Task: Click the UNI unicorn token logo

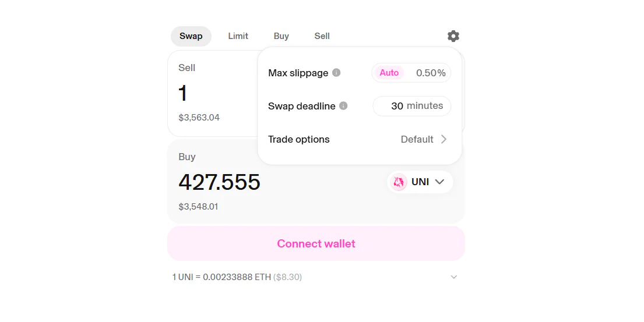Action: 399,182
